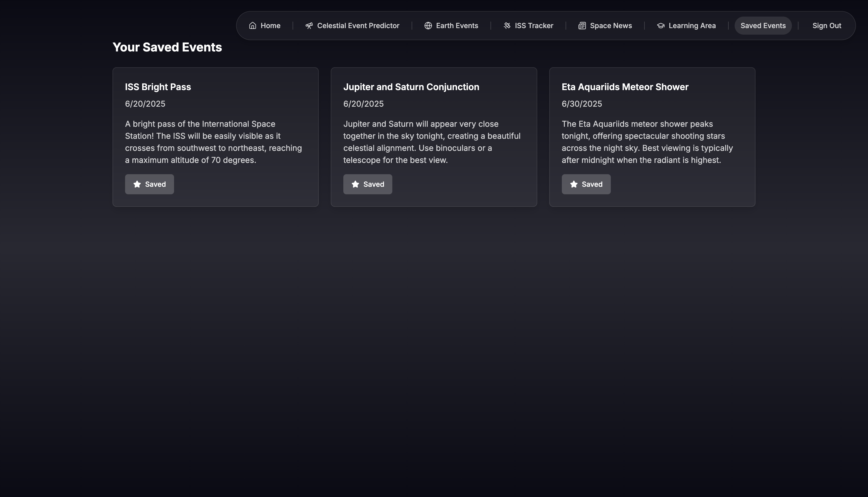The image size is (868, 497).
Task: Go to Space News page
Action: 611,26
